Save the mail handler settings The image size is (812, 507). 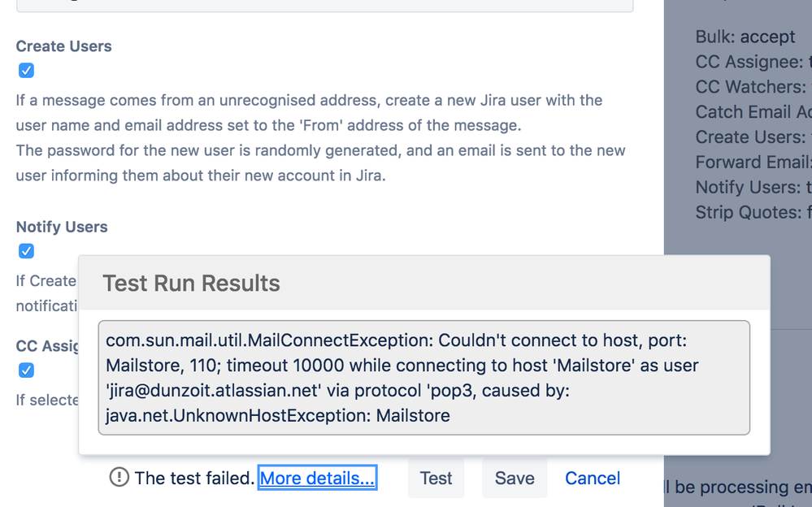[x=515, y=478]
